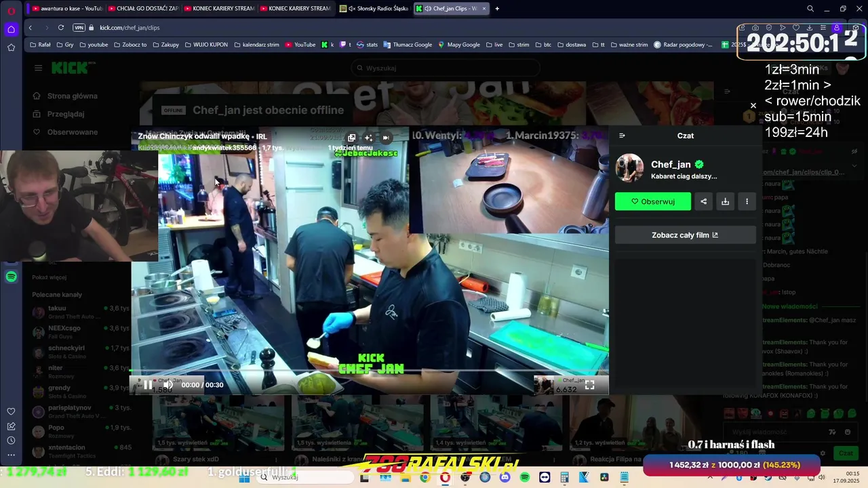The image size is (868, 488).
Task: Skip to next clip icon
Action: coord(386,138)
